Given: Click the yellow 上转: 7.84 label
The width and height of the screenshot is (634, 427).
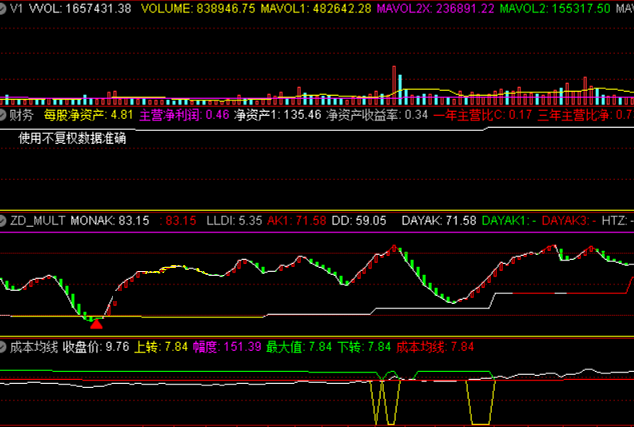Looking at the screenshot, I should (161, 347).
